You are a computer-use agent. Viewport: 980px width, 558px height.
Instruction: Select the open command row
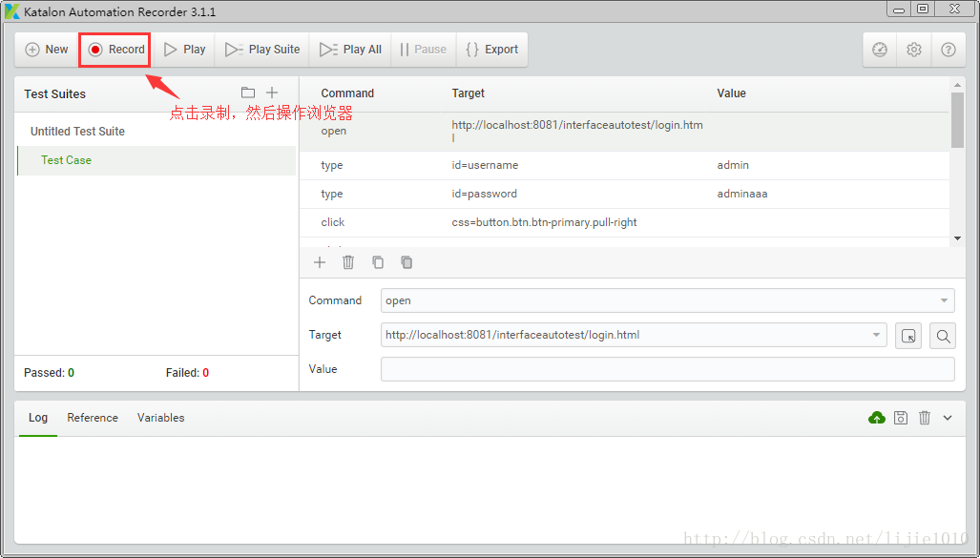(624, 132)
